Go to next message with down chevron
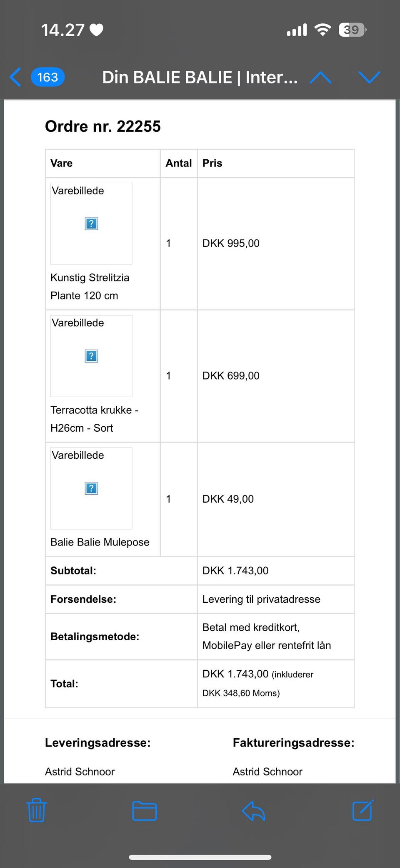This screenshot has height=868, width=400. tap(369, 77)
